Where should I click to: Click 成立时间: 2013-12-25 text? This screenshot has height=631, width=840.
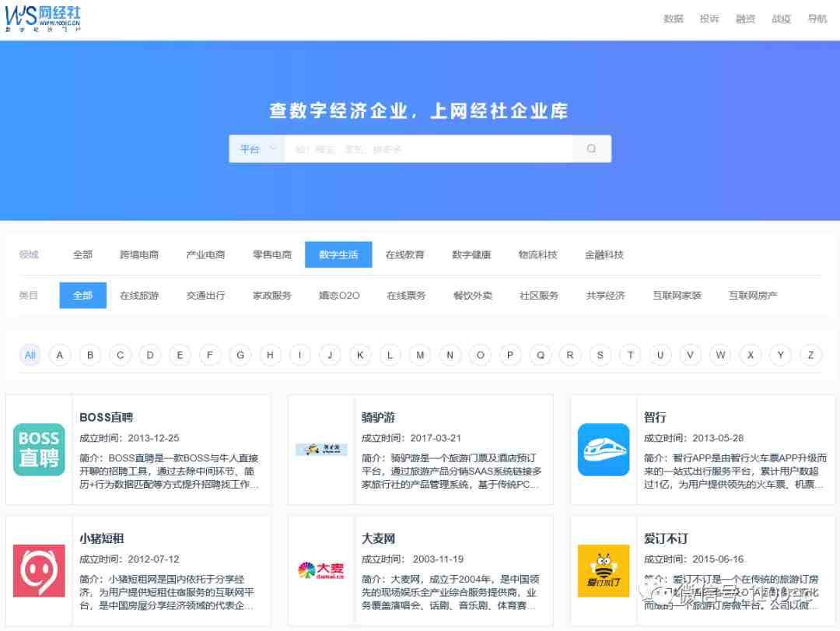(x=129, y=438)
